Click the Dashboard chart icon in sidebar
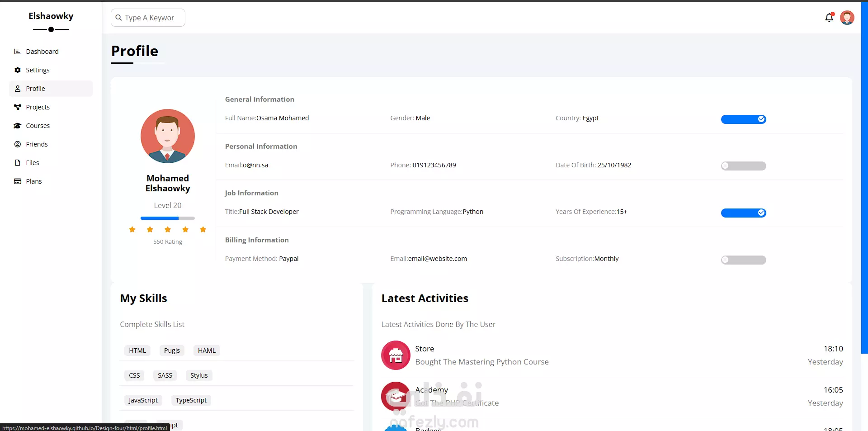This screenshot has height=431, width=868. click(18, 52)
